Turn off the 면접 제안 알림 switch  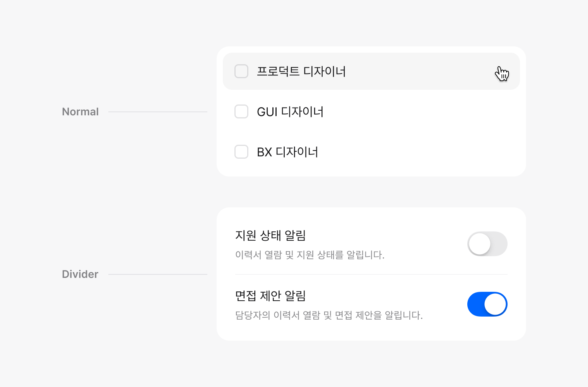pos(487,304)
